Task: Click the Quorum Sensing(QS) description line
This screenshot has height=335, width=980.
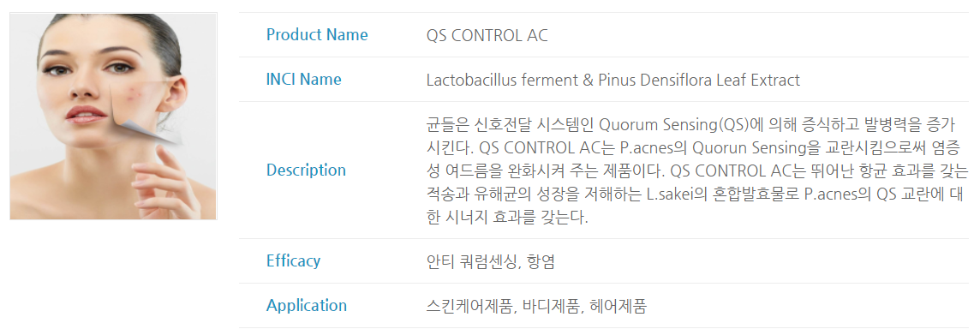Action: 690,126
